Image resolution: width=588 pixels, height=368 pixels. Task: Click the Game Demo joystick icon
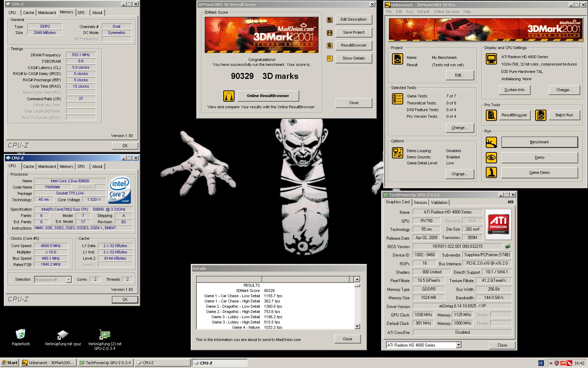(x=491, y=172)
